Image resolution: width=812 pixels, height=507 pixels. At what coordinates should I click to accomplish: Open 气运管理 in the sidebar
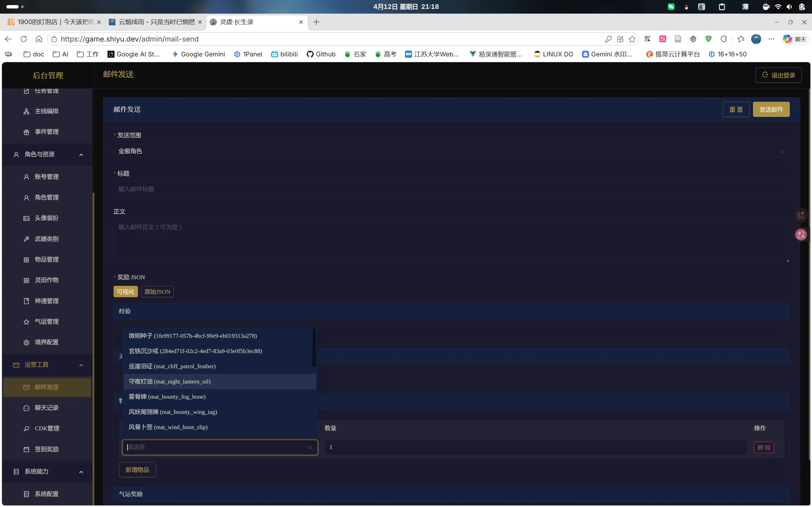tap(47, 321)
